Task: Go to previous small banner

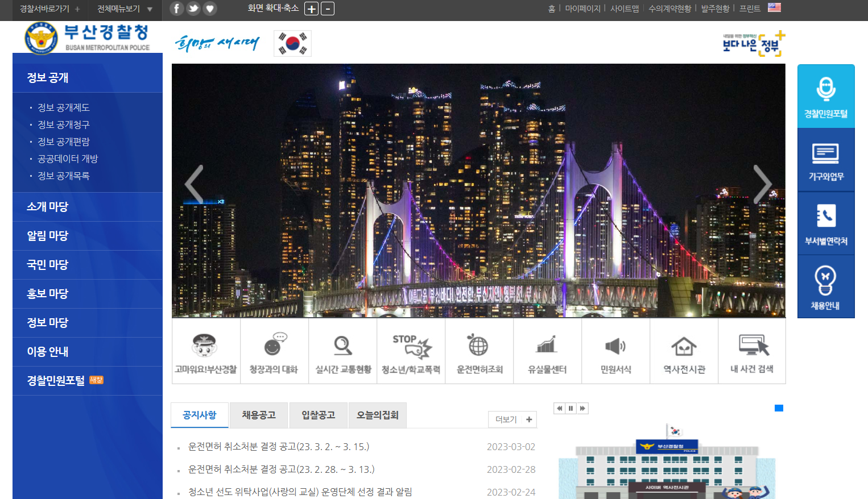Action: point(560,408)
